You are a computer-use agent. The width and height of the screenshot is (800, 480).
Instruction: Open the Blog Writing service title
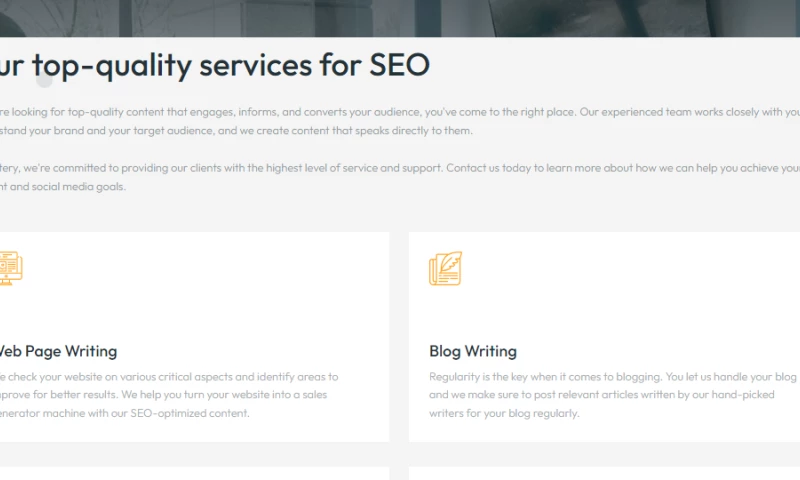coord(473,351)
